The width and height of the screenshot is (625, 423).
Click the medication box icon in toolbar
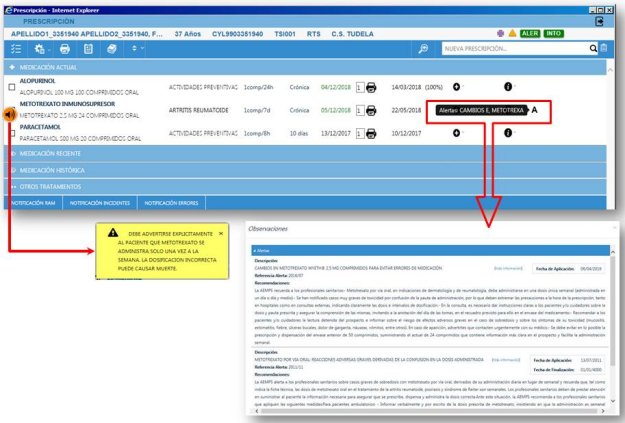pos(112,48)
